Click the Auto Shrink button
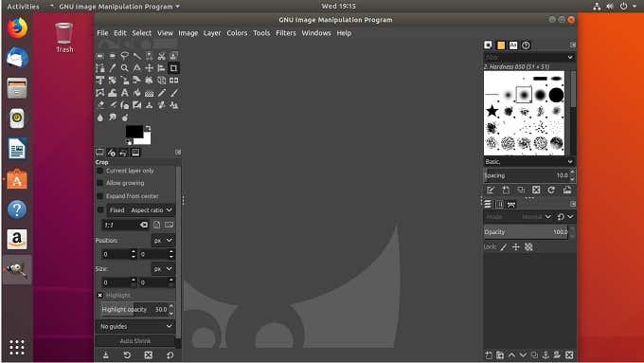Image resolution: width=644 pixels, height=363 pixels. 135,341
